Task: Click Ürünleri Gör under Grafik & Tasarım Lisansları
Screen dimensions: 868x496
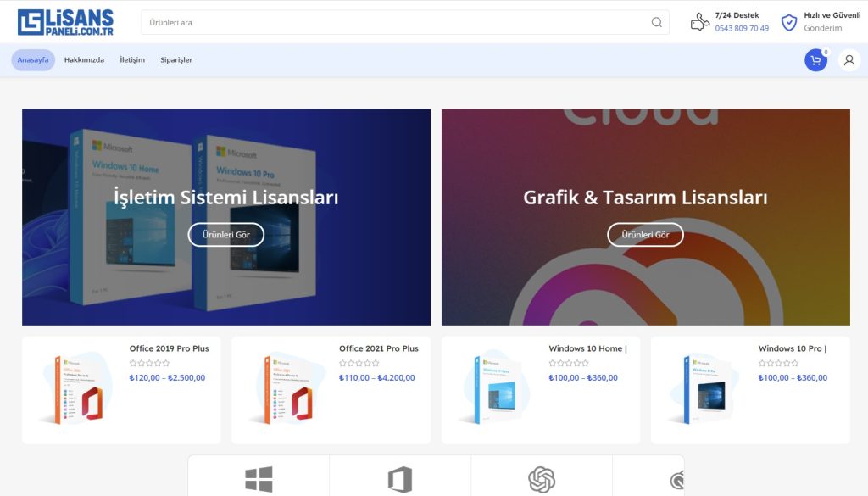Action: click(645, 235)
